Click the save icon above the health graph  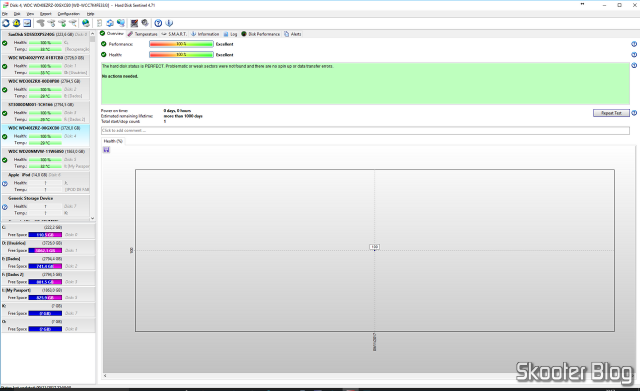click(x=107, y=150)
